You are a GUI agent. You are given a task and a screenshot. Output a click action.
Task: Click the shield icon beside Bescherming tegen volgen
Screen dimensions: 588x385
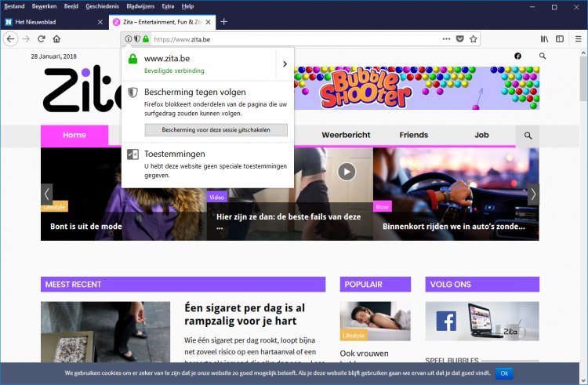132,93
